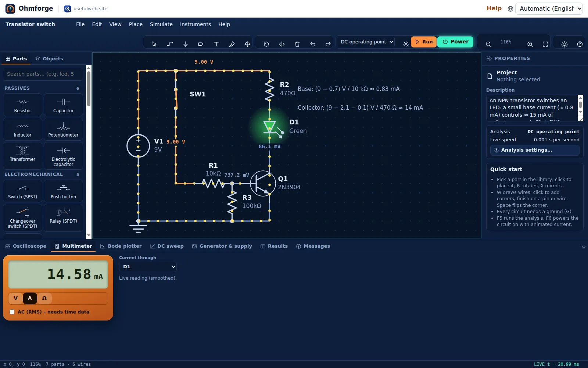588x368 pixels.
Task: Click the mirror/flip component icon
Action: pos(282,44)
